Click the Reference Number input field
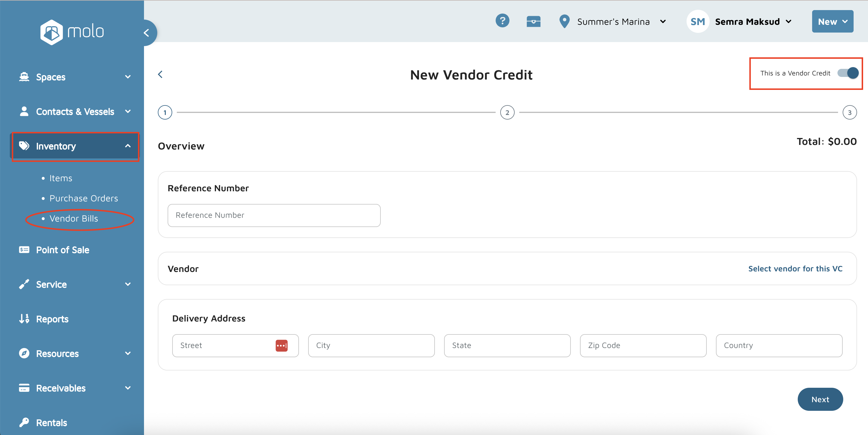The width and height of the screenshot is (868, 435). click(x=274, y=215)
